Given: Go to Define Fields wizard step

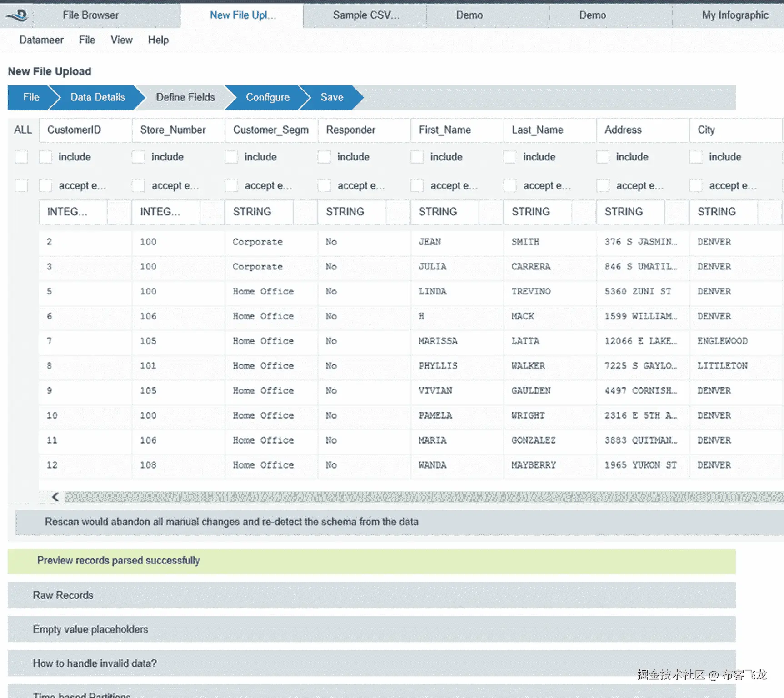Looking at the screenshot, I should [x=185, y=97].
